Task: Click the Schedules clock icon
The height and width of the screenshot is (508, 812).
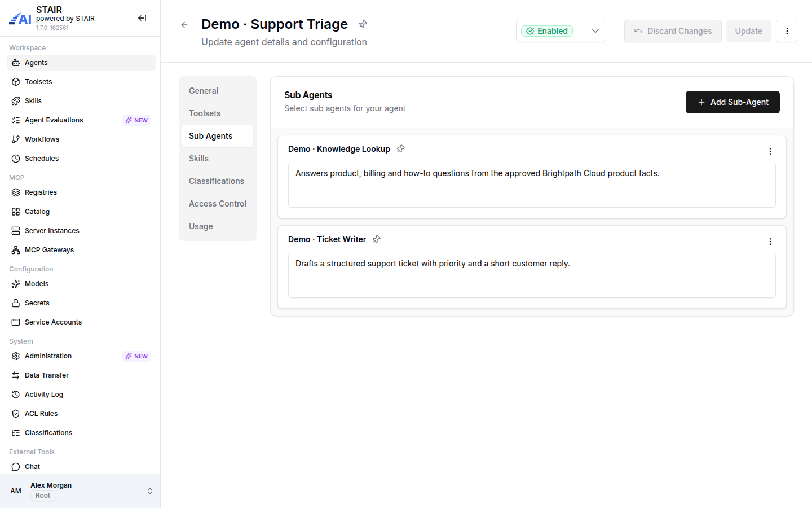Action: (x=16, y=159)
